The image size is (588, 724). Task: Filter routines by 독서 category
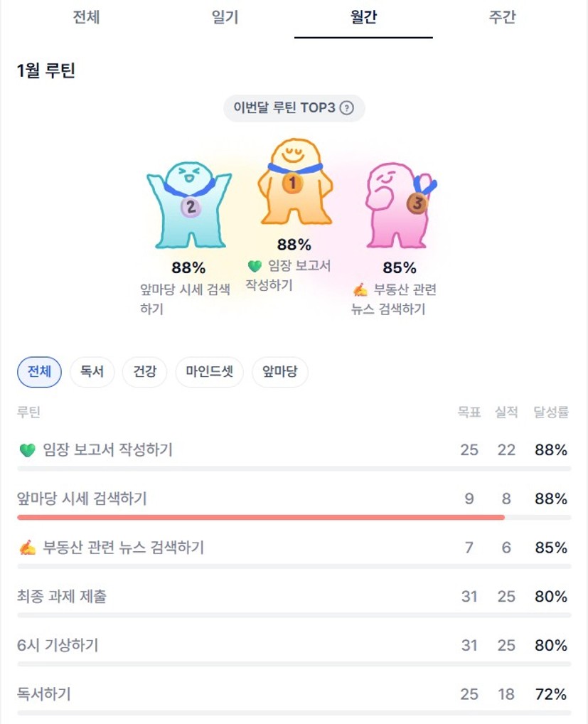[x=92, y=372]
